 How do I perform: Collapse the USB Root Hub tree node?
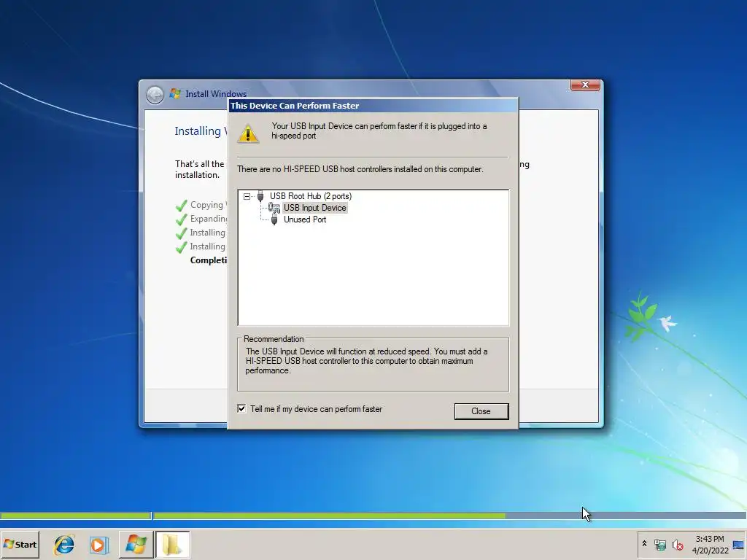[x=247, y=196]
